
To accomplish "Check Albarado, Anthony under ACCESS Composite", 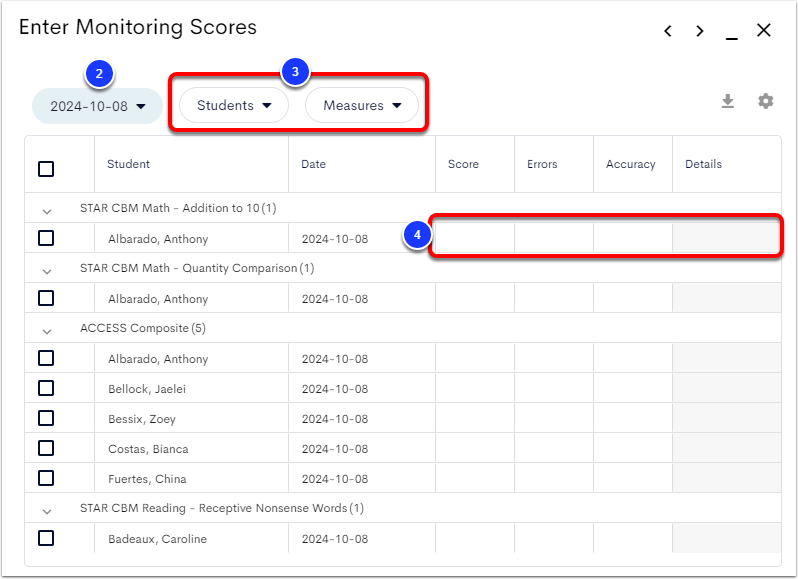I will point(46,358).
